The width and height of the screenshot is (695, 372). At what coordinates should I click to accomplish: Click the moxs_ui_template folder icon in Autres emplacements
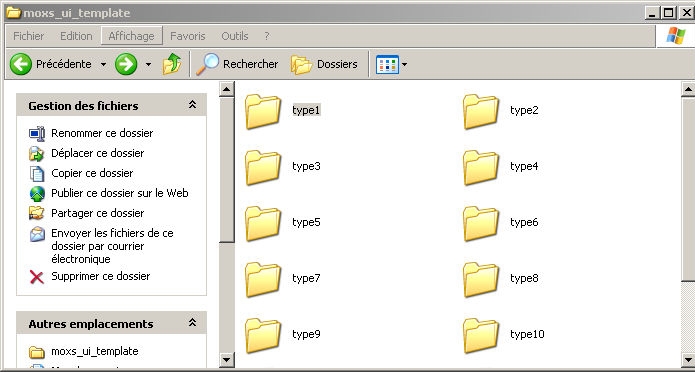click(x=37, y=352)
